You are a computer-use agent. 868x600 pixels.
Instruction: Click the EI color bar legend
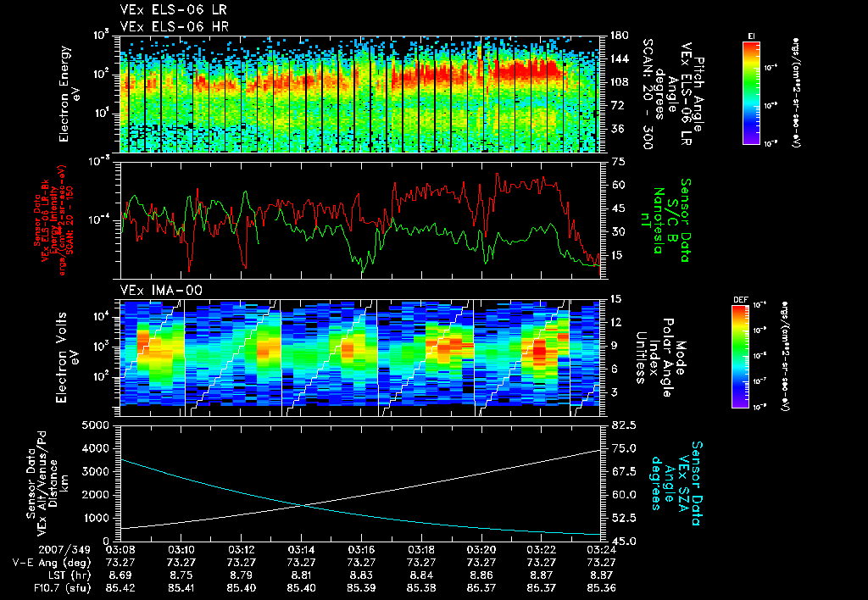(x=751, y=92)
